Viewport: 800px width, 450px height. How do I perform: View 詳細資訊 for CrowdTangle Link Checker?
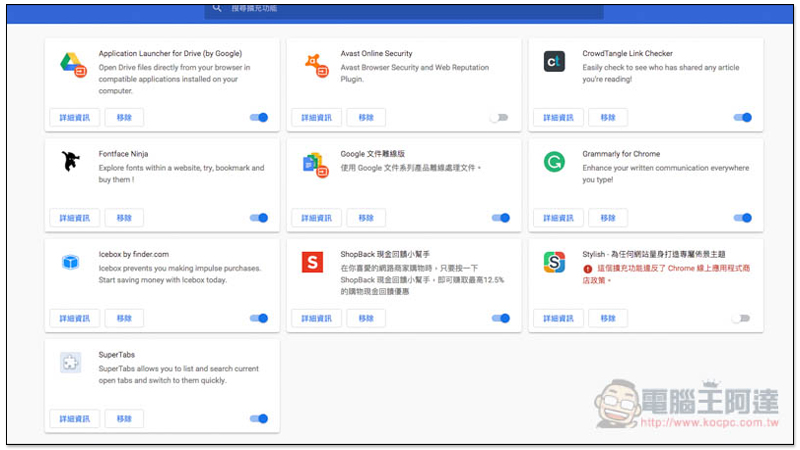[x=558, y=117]
